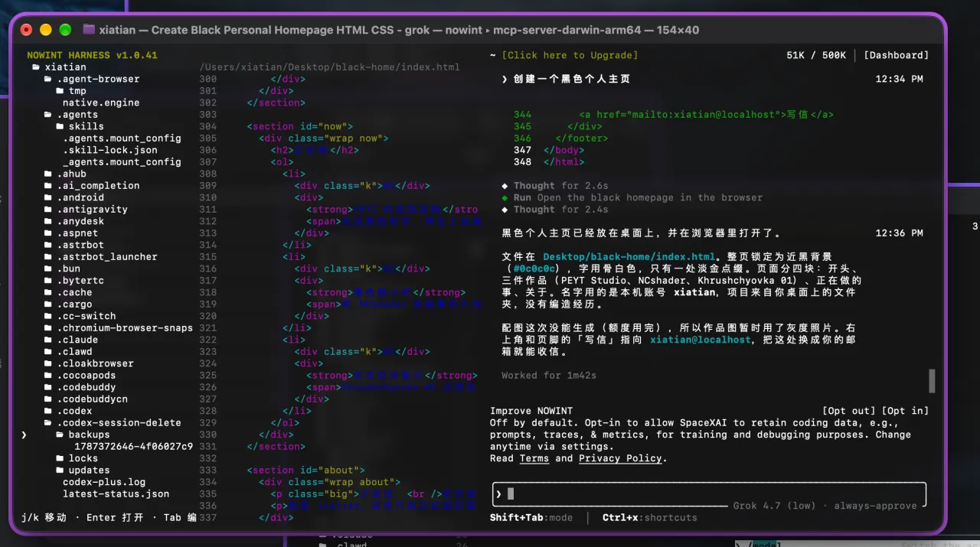Click the 51K / 500K token usage
Image resolution: width=980 pixels, height=547 pixels.
(x=816, y=55)
